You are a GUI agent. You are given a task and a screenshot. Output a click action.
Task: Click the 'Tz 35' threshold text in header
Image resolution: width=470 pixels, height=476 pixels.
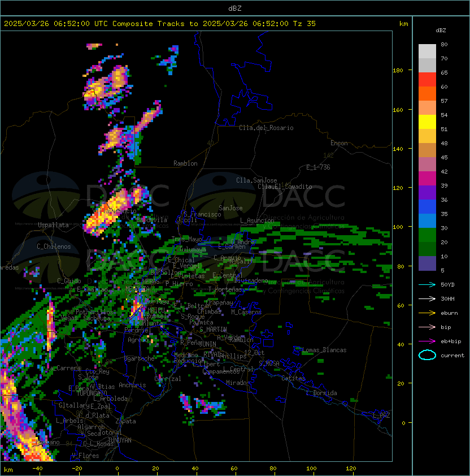coord(304,24)
